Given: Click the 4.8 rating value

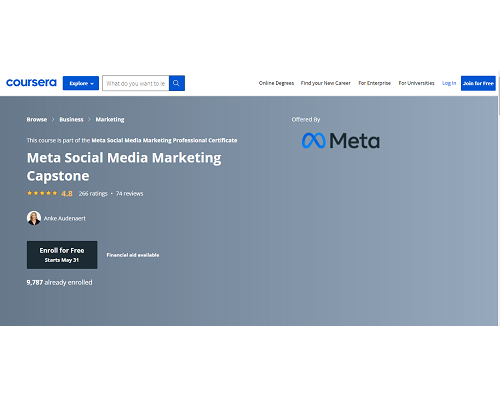Looking at the screenshot, I should [67, 193].
